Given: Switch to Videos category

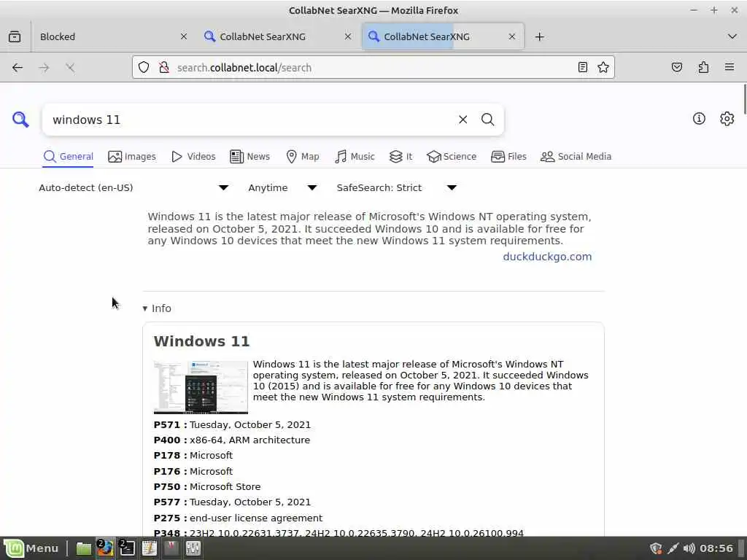Looking at the screenshot, I should click(193, 157).
